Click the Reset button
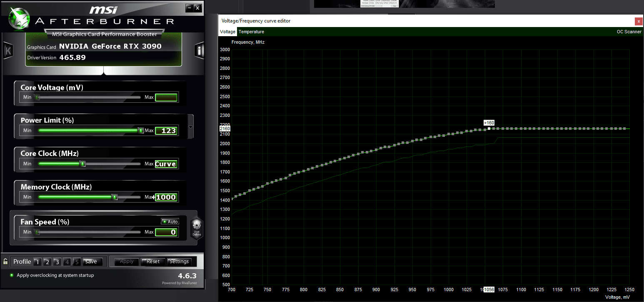 153,262
